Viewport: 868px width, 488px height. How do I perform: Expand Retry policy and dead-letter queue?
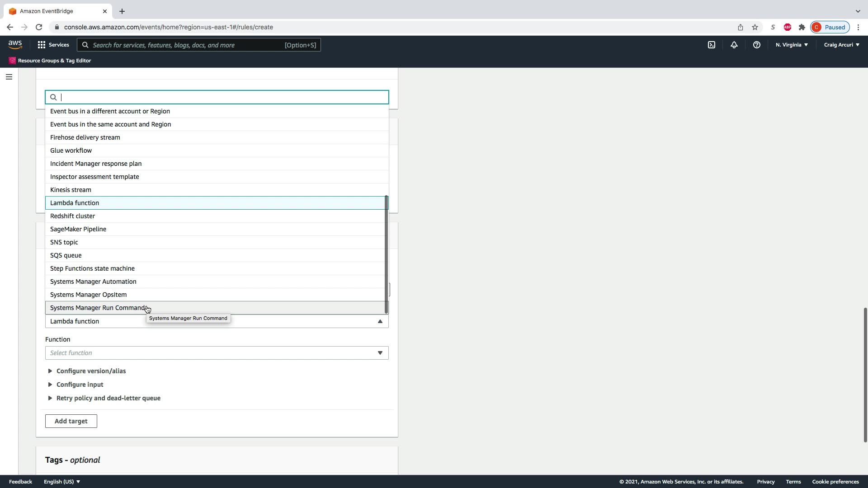(x=108, y=398)
